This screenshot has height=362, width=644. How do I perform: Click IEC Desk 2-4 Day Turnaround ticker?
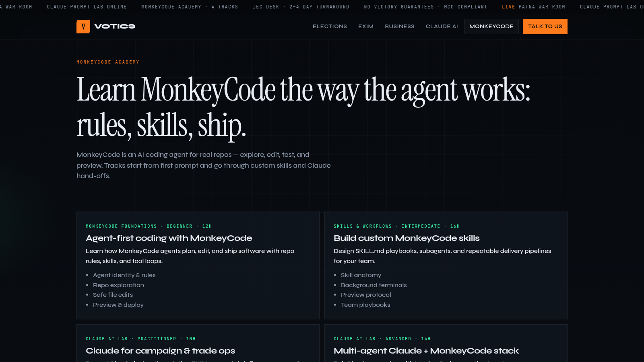[301, 7]
